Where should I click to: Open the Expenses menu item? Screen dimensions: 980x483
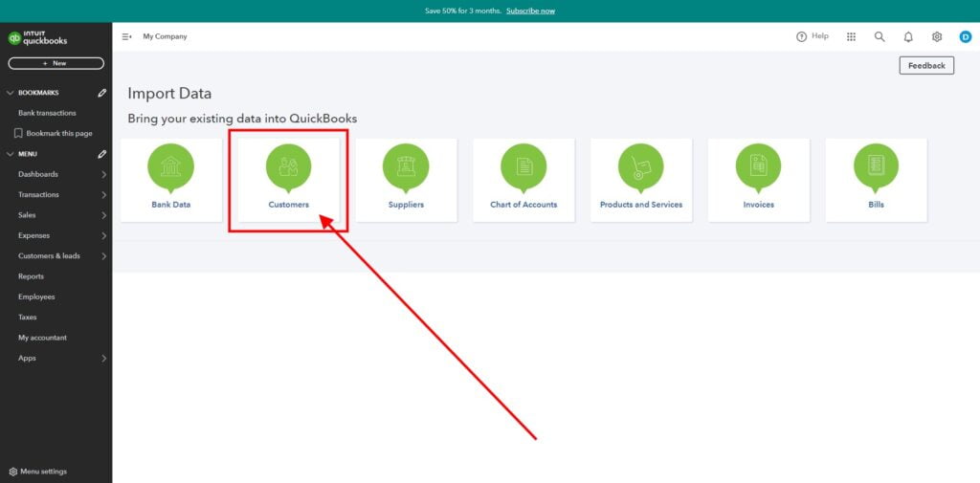pos(33,235)
